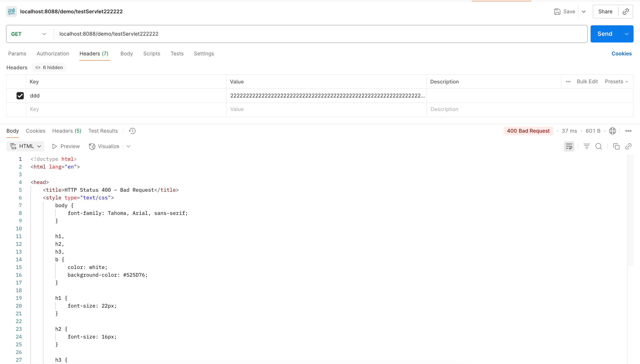Screen dimensions: 640x364
Task: Expand the Presets dropdown
Action: [616, 82]
